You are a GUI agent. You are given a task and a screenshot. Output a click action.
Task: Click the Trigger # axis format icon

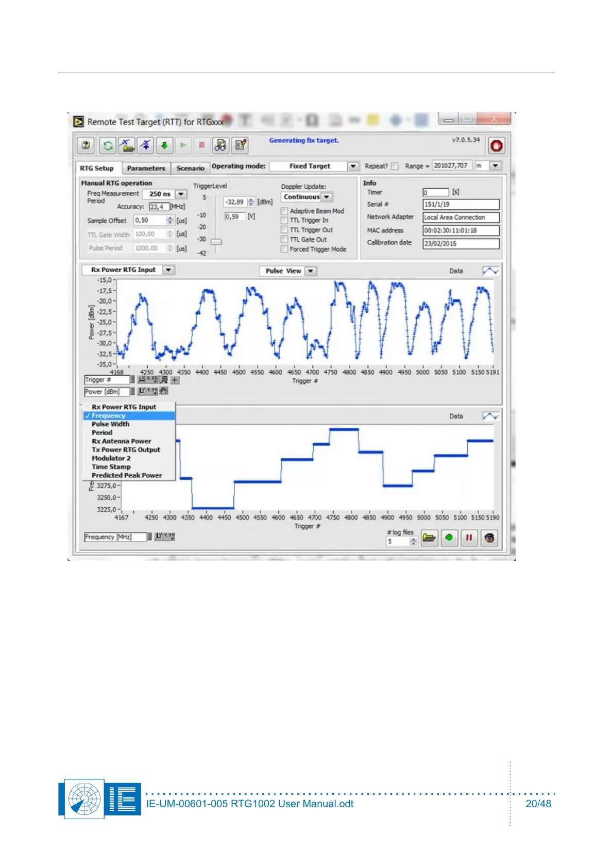pyautogui.click(x=152, y=380)
